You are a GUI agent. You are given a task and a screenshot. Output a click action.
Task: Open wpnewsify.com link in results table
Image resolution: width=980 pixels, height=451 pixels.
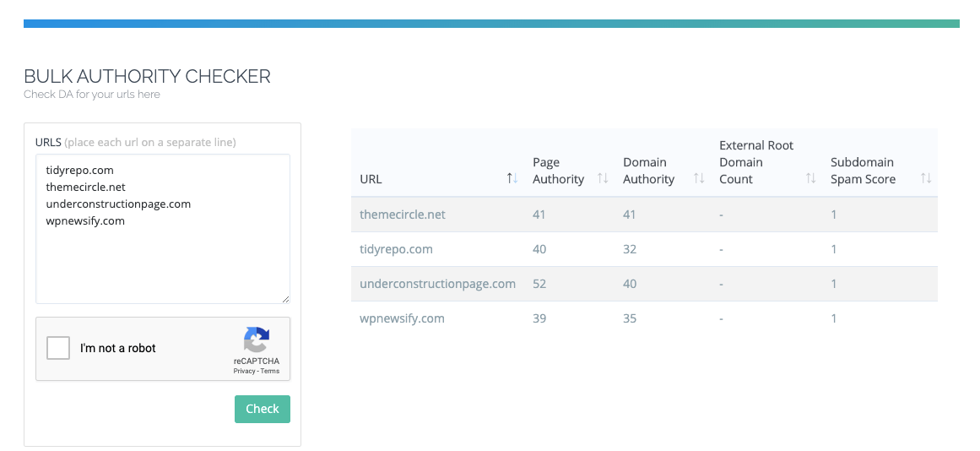(x=402, y=318)
